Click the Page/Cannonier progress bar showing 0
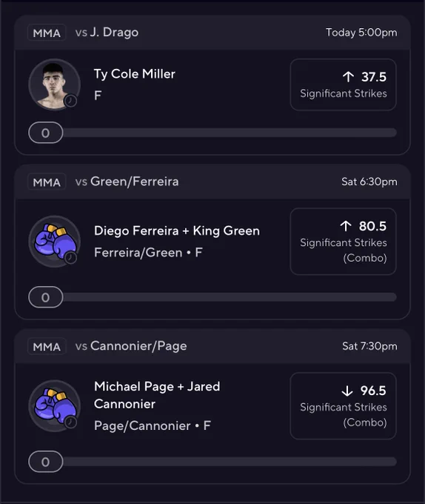Image resolution: width=425 pixels, height=504 pixels. [212, 462]
